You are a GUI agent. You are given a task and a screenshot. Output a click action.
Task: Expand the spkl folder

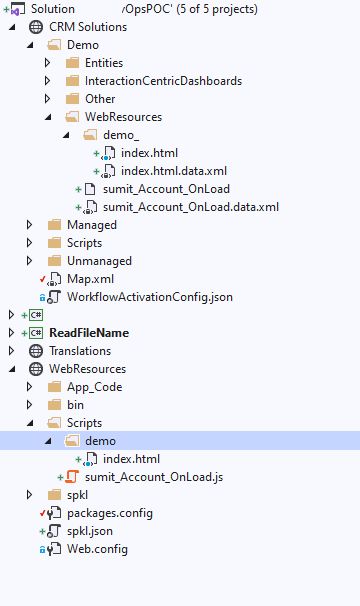tap(29, 495)
